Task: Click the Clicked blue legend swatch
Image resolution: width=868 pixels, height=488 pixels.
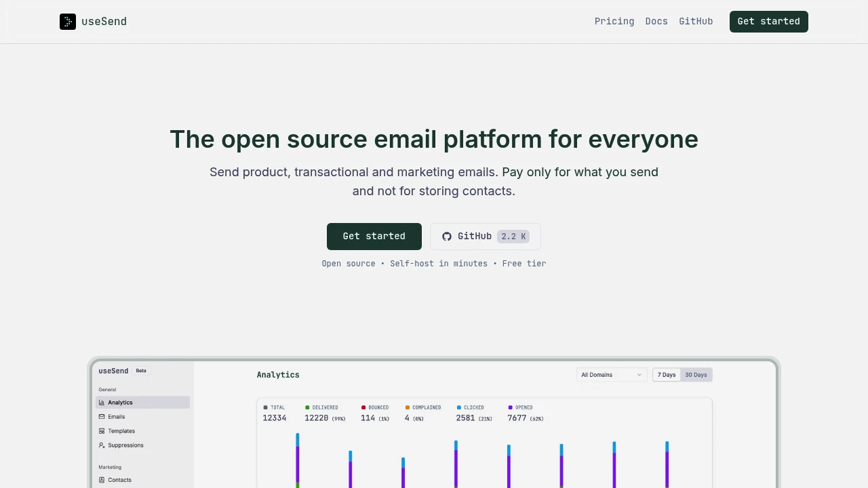Action: coord(459,407)
